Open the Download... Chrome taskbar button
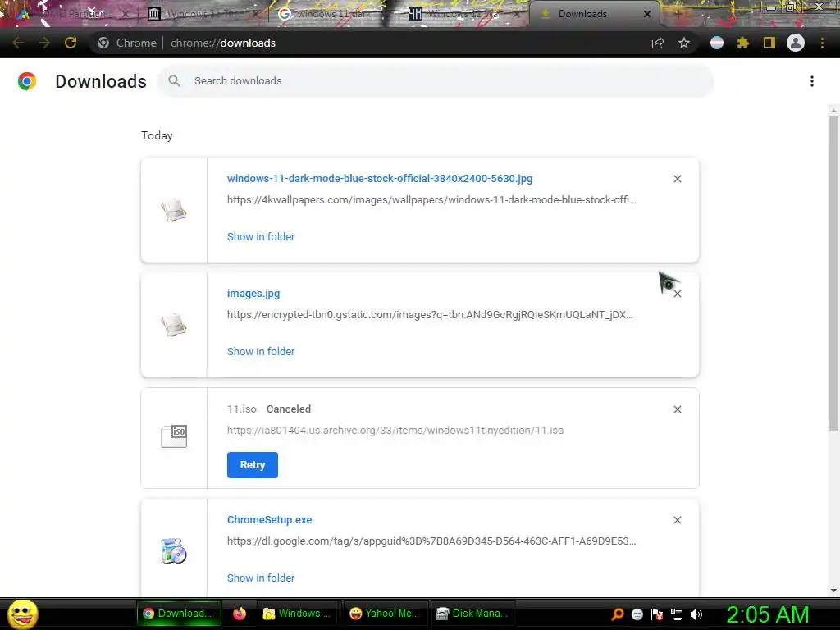 (x=179, y=614)
